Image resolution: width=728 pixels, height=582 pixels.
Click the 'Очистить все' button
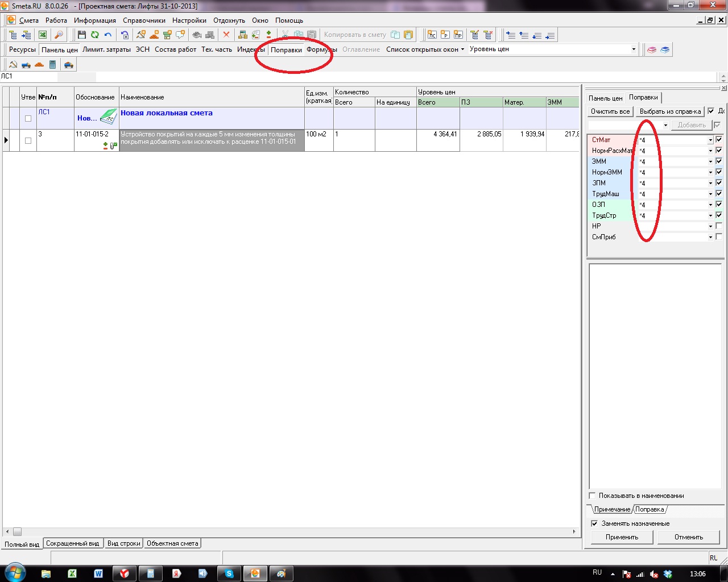(610, 111)
